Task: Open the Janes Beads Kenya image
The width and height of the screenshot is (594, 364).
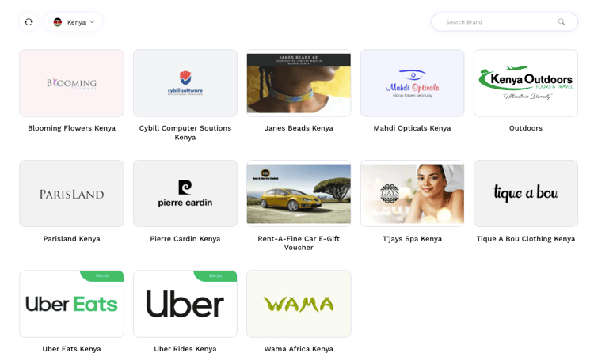Action: coord(299,83)
